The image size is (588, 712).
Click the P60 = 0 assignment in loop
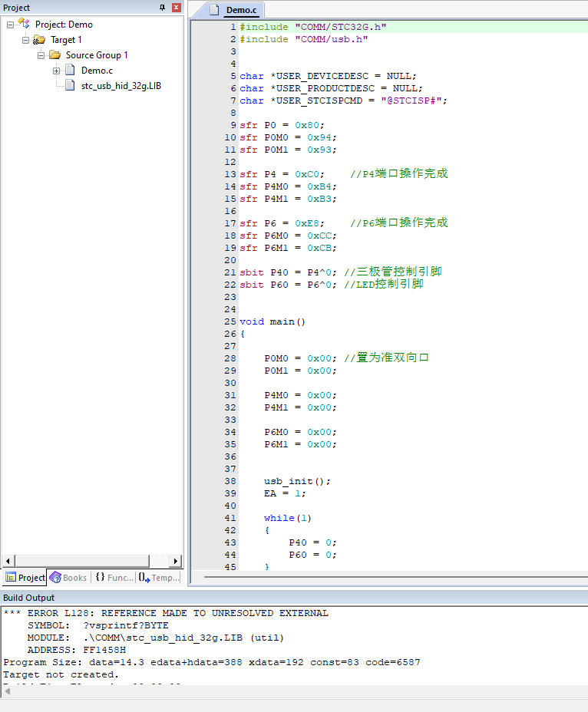(312, 555)
